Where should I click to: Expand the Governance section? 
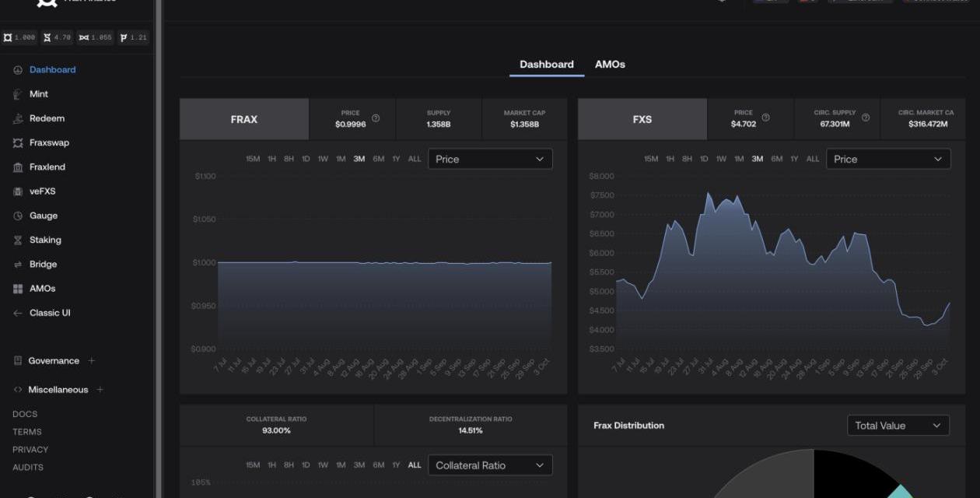pyautogui.click(x=92, y=361)
